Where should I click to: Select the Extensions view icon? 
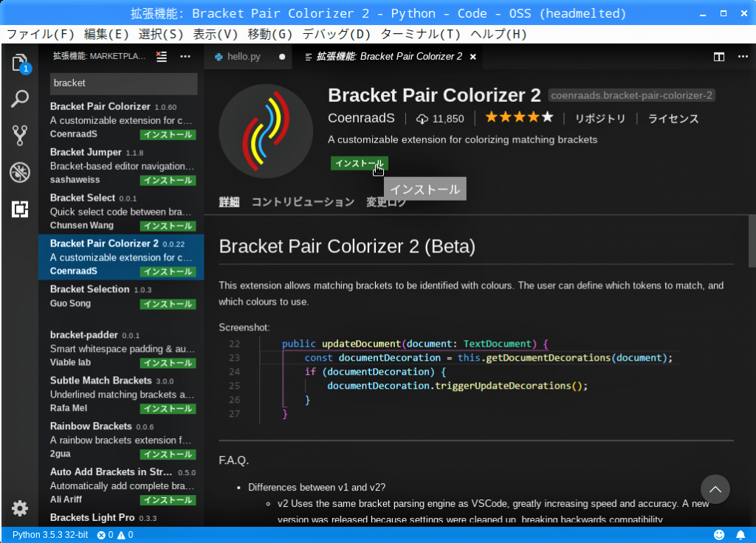(x=20, y=209)
